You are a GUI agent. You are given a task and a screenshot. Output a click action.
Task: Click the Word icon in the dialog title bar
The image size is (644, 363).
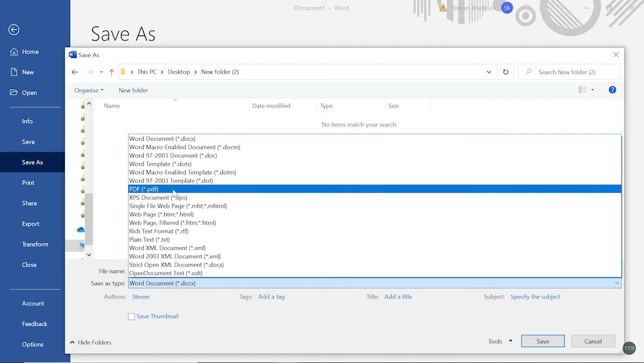(x=73, y=55)
